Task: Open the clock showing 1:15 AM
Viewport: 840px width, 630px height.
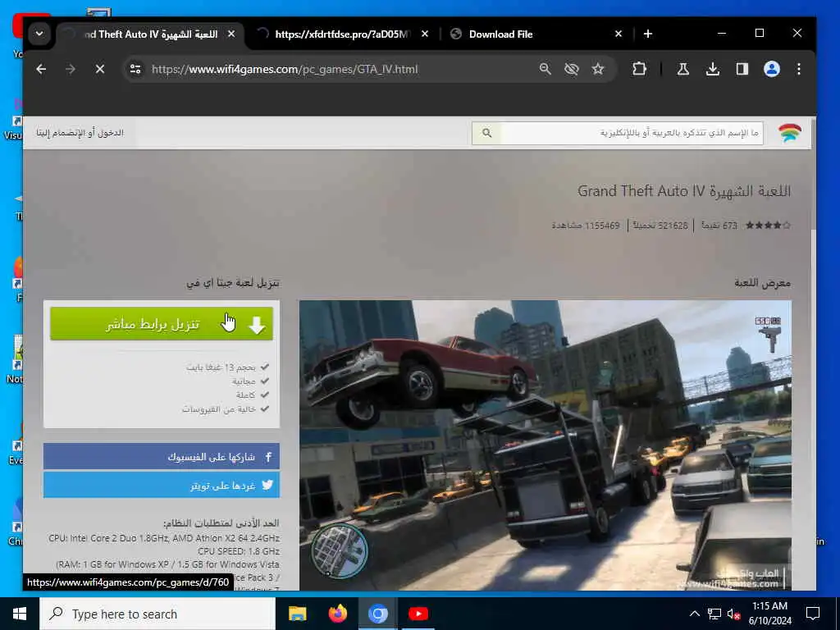Action: click(769, 614)
